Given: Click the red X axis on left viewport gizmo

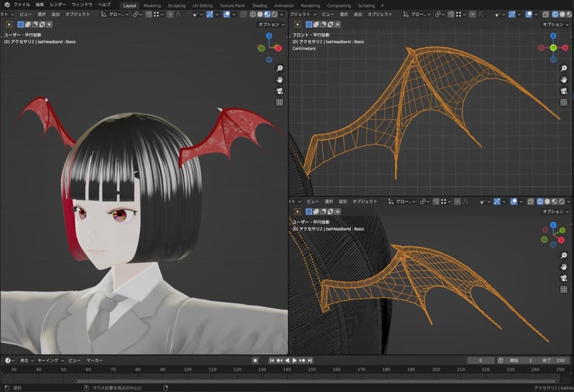Looking at the screenshot, I should pos(277,48).
